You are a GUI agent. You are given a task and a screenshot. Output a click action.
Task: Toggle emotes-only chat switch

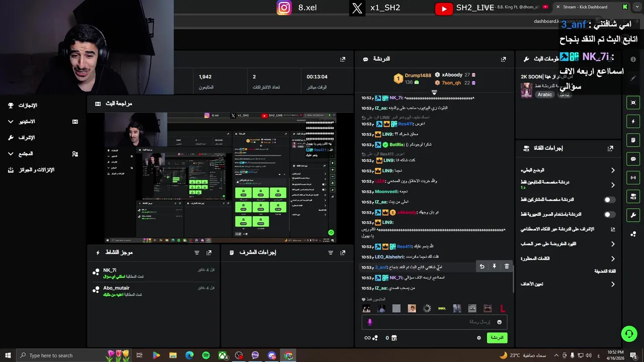[609, 214]
